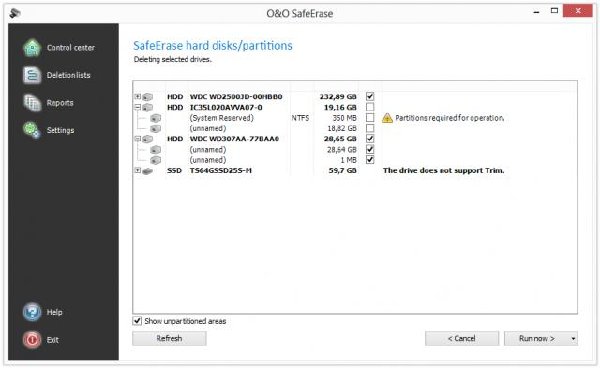
Task: Collapse the IC35L020AVVA07-0 drive tree node
Action: (x=138, y=107)
